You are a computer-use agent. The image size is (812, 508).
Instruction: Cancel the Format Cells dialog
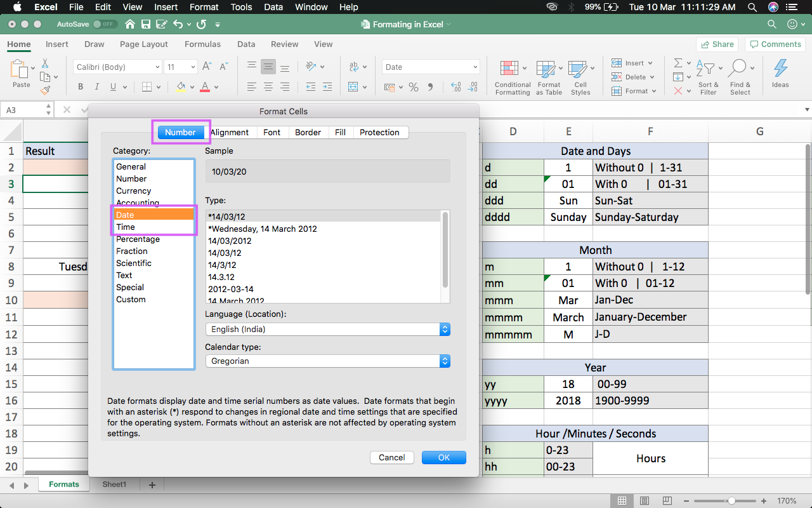[391, 457]
